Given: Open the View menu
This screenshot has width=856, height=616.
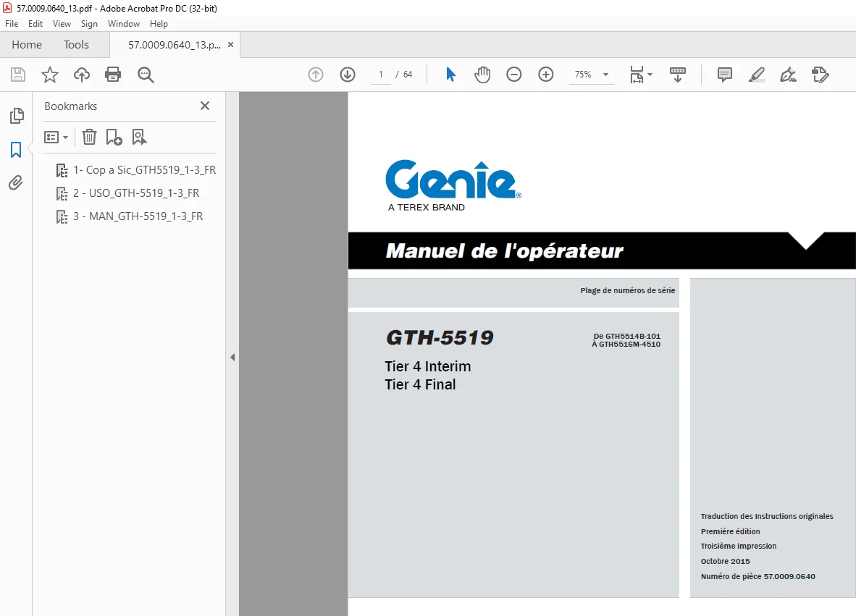Looking at the screenshot, I should pyautogui.click(x=62, y=24).
